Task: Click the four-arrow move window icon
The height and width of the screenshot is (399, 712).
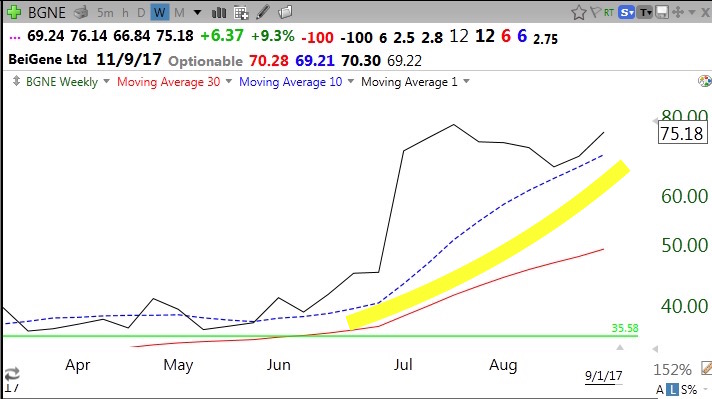Action: click(x=678, y=12)
